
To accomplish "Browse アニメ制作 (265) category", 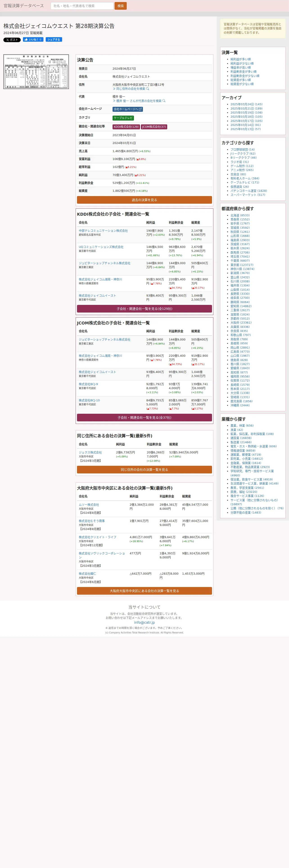I will pos(242,170).
